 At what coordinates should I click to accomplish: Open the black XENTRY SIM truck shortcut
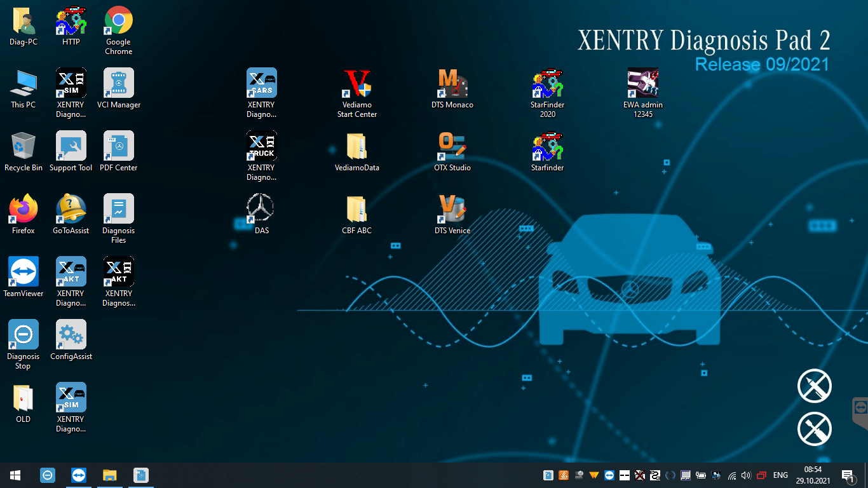point(71,93)
